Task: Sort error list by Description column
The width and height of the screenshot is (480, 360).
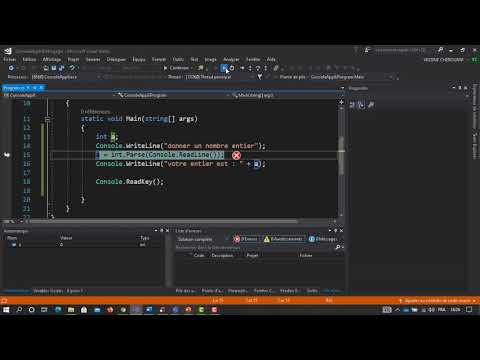Action: tap(222, 255)
